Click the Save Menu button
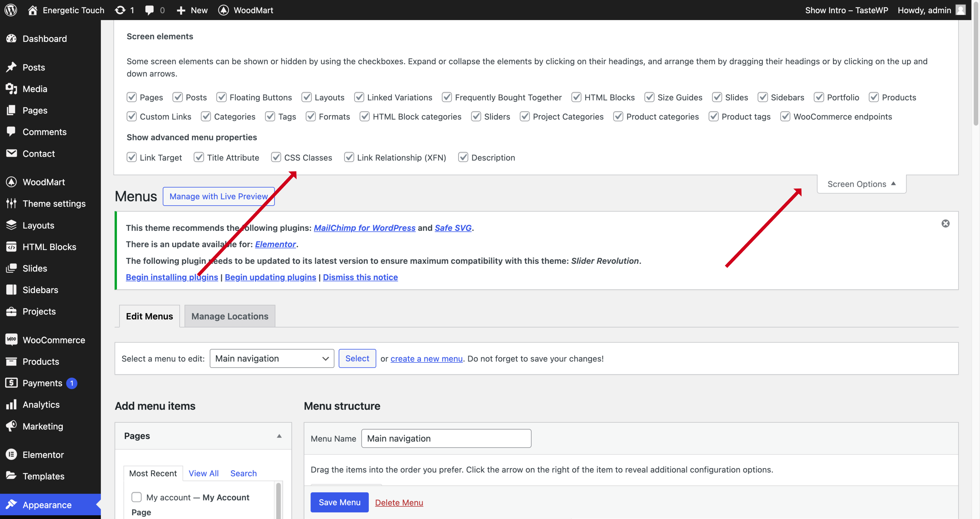This screenshot has height=519, width=980. [339, 502]
